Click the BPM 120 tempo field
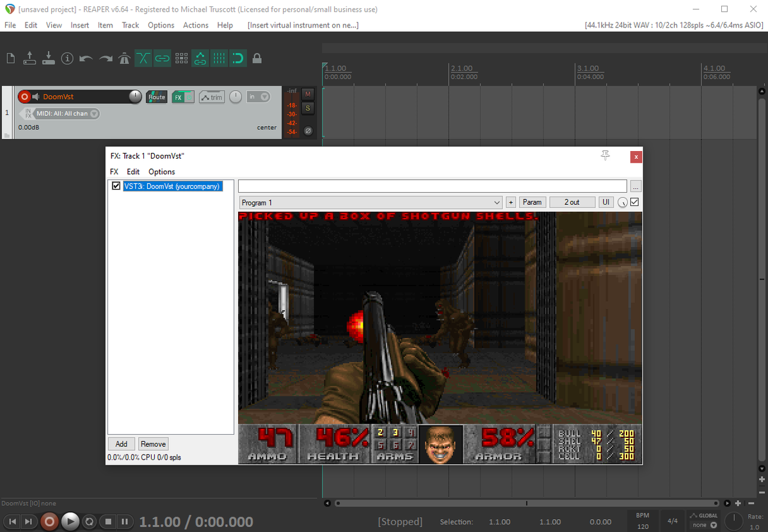 643,521
